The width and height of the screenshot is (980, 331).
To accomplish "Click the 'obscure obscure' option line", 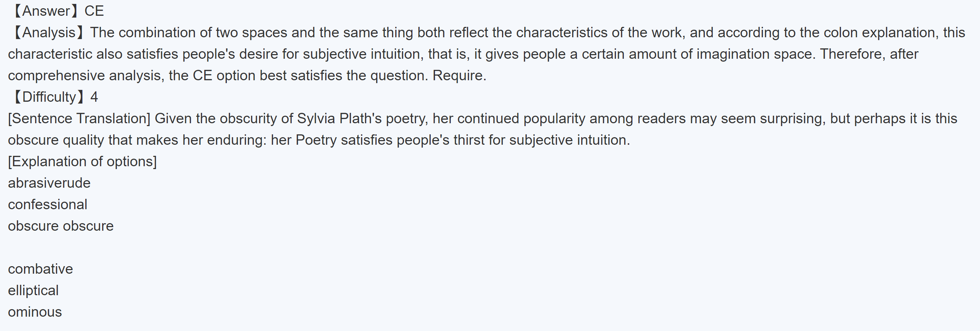I will [x=61, y=226].
